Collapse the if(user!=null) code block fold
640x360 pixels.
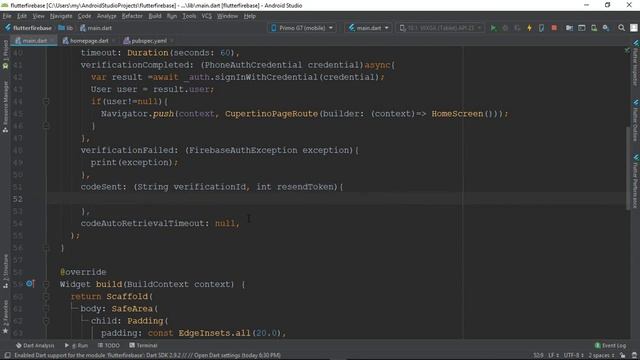(46, 101)
